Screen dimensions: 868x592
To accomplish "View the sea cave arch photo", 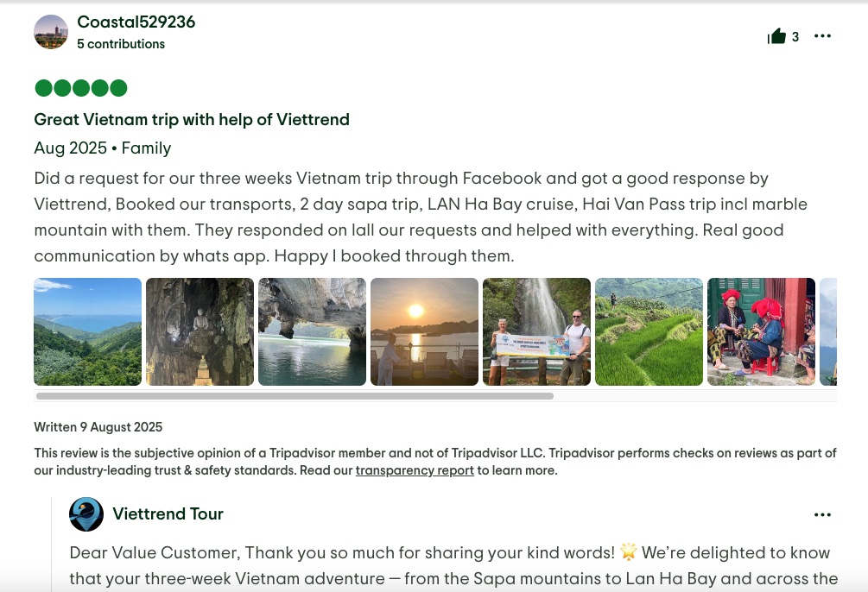I will pos(312,331).
